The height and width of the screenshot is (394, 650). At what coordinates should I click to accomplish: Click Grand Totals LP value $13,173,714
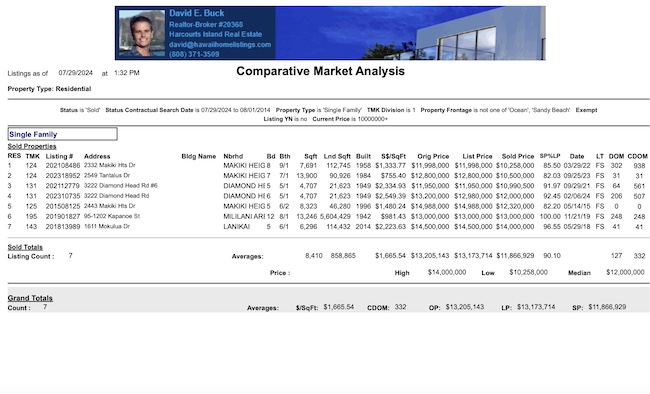coord(536,307)
